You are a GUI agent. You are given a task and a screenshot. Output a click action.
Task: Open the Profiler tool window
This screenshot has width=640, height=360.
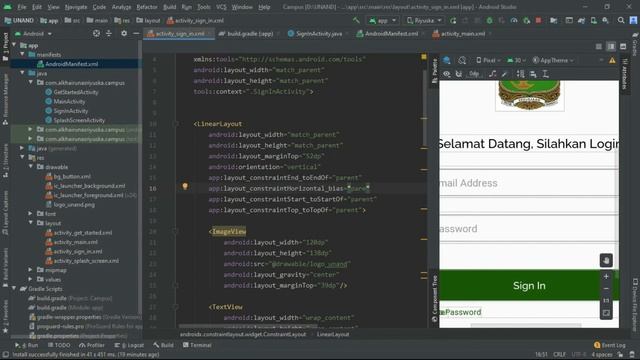(92, 345)
